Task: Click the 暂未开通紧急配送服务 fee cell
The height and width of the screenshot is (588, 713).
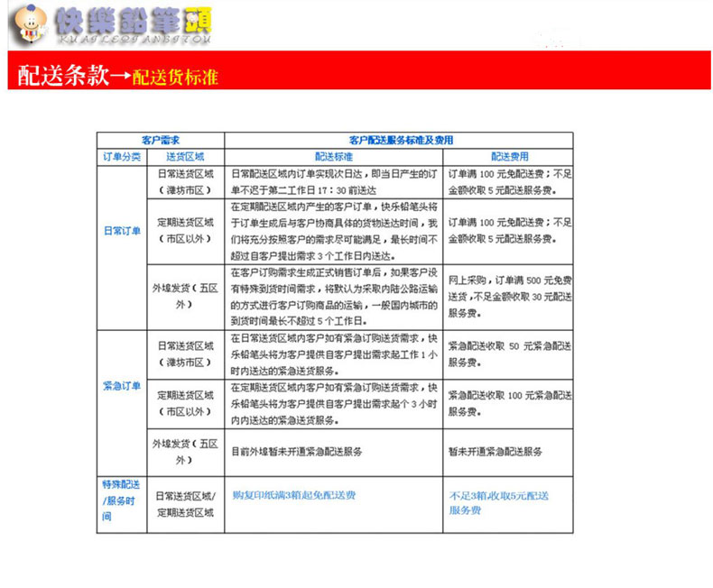Action: coord(495,452)
